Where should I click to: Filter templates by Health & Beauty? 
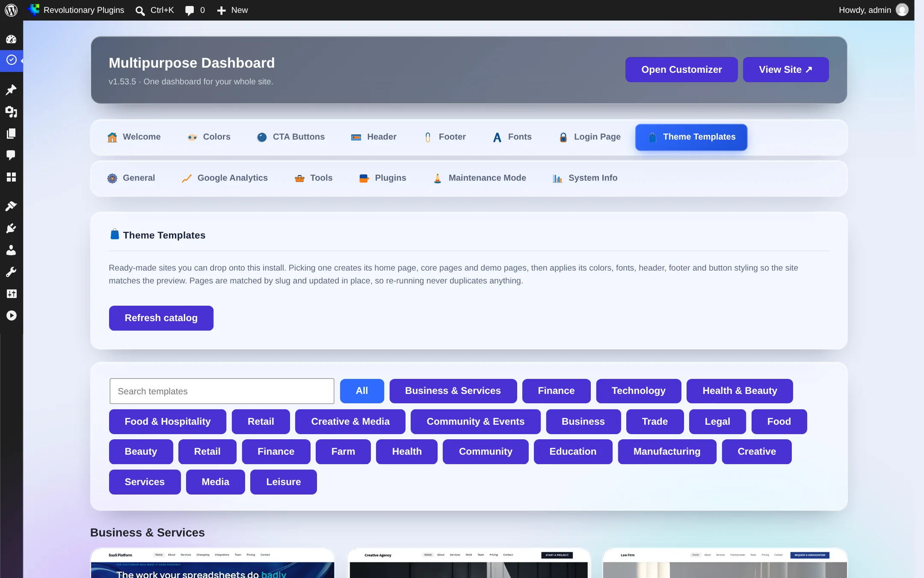[740, 391]
